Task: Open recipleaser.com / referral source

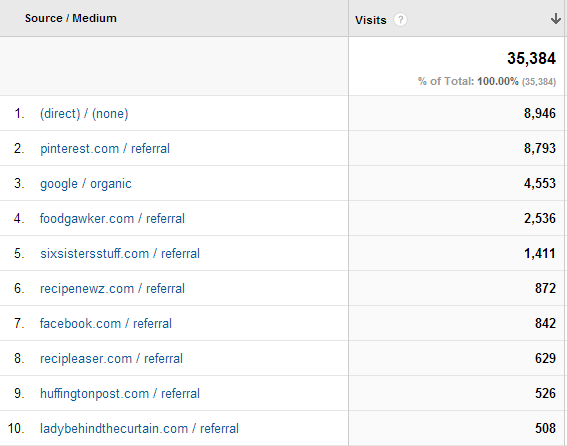Action: coord(111,358)
